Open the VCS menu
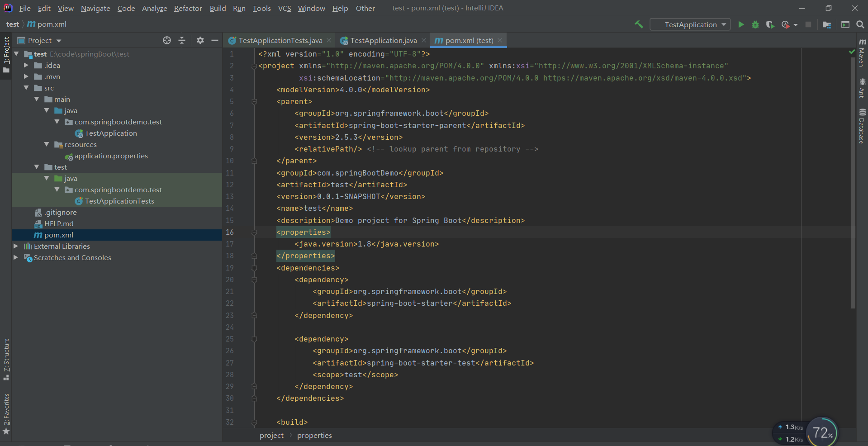This screenshot has width=868, height=446. pos(285,8)
